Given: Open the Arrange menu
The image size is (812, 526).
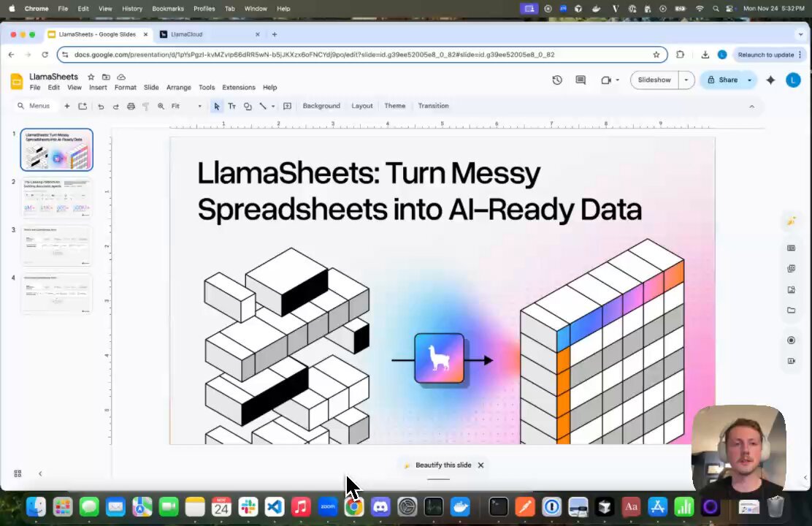Looking at the screenshot, I should pos(179,88).
